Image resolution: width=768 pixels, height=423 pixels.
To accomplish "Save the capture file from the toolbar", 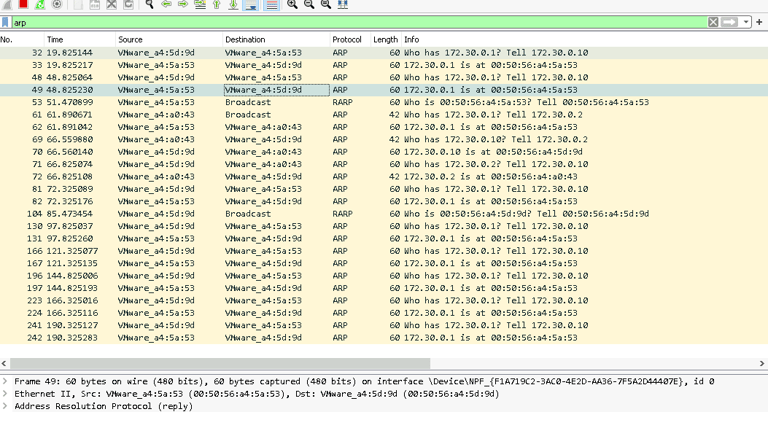I will [x=95, y=4].
